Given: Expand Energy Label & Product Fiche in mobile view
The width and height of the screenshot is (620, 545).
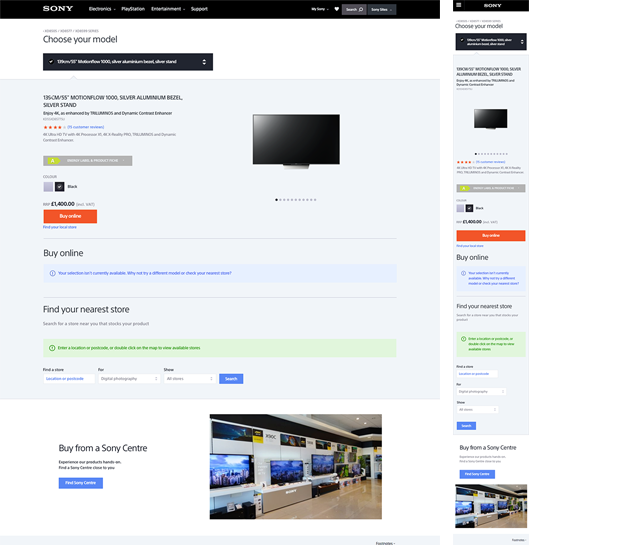Looking at the screenshot, I should click(x=491, y=188).
